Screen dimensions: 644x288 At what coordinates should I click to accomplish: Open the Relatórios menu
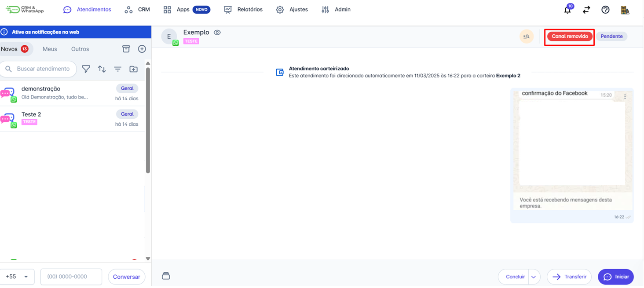[x=243, y=10]
